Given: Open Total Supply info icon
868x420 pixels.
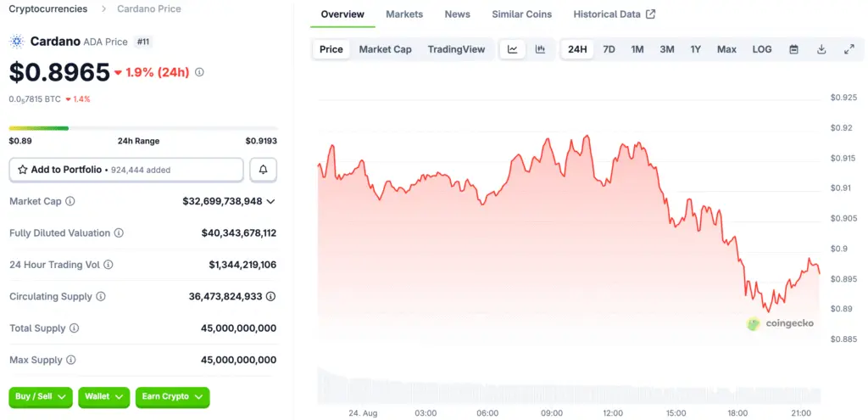Looking at the screenshot, I should click(x=75, y=328).
